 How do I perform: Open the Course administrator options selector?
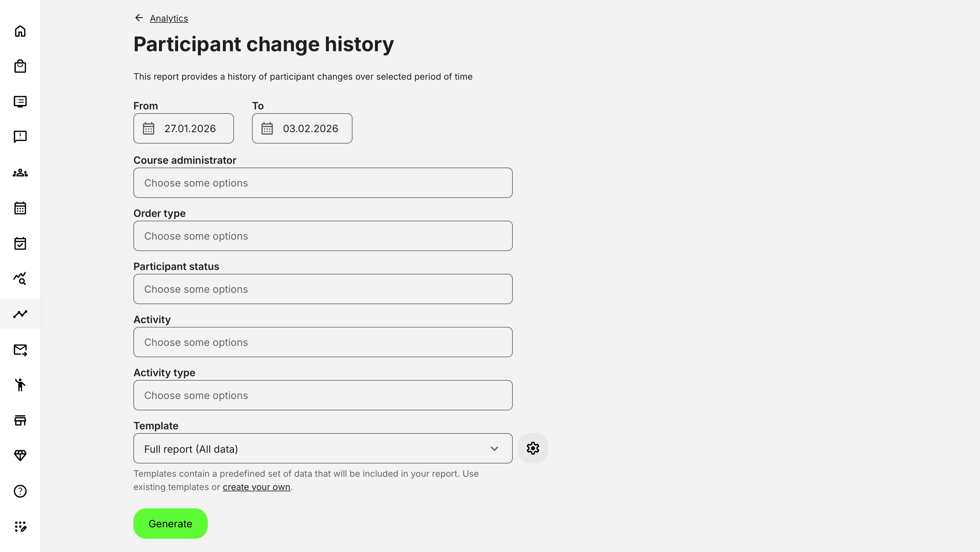click(322, 183)
